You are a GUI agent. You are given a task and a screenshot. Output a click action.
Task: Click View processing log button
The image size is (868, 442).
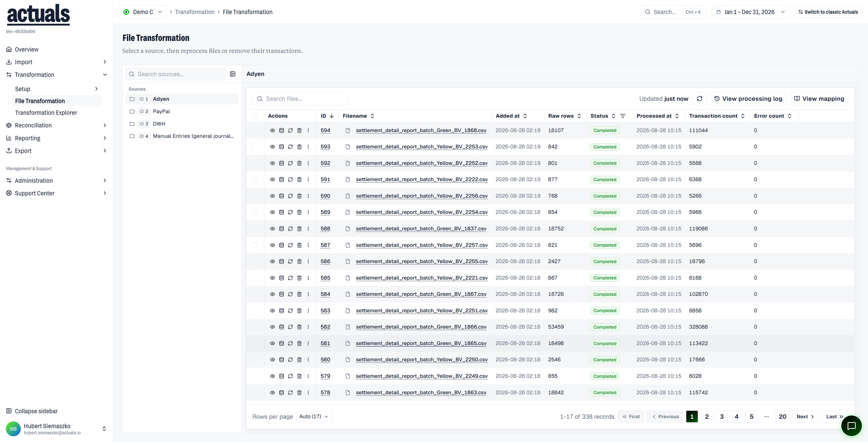tap(748, 99)
